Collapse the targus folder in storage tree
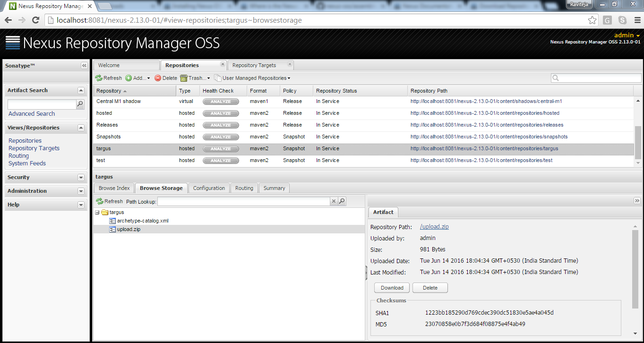Image resolution: width=644 pixels, height=343 pixels. tap(98, 212)
